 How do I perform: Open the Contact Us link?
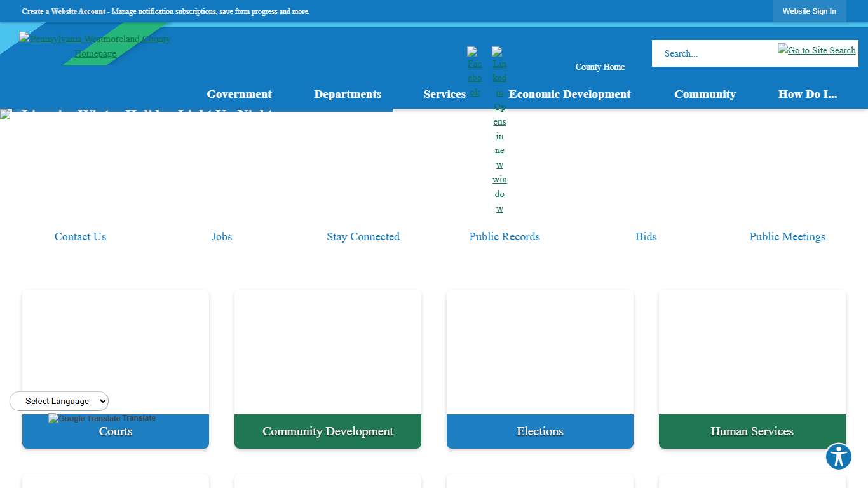80,236
